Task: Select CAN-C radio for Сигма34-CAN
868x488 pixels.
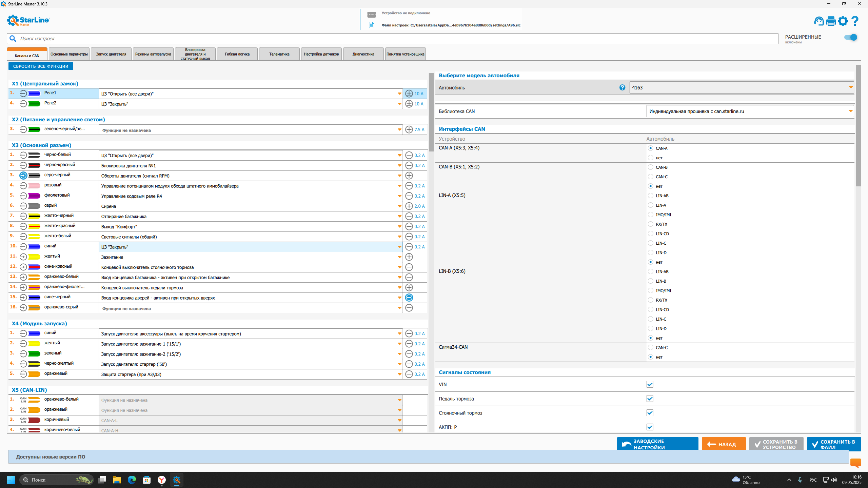Action: 650,347
